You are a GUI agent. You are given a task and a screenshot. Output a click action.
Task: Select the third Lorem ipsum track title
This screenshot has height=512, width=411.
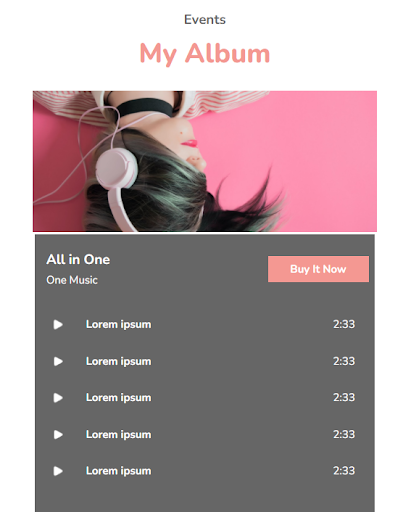click(x=118, y=398)
